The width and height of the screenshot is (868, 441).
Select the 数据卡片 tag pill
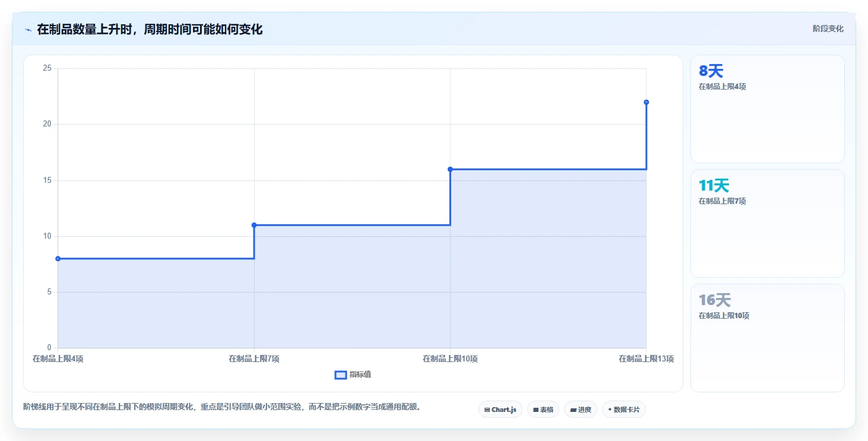click(x=624, y=410)
